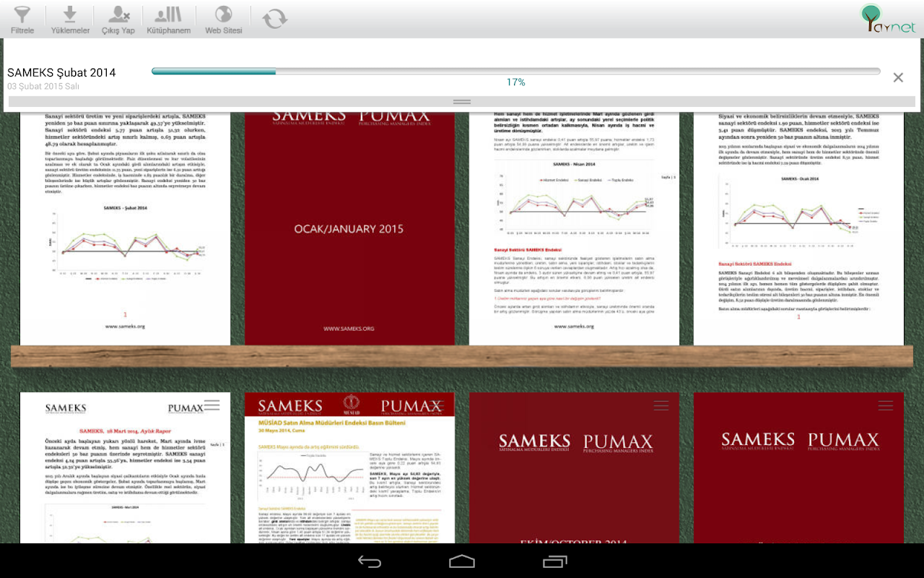This screenshot has height=578, width=924.
Task: Open menu on the EKİM/OCTOBER 2014 cover
Action: 661,405
